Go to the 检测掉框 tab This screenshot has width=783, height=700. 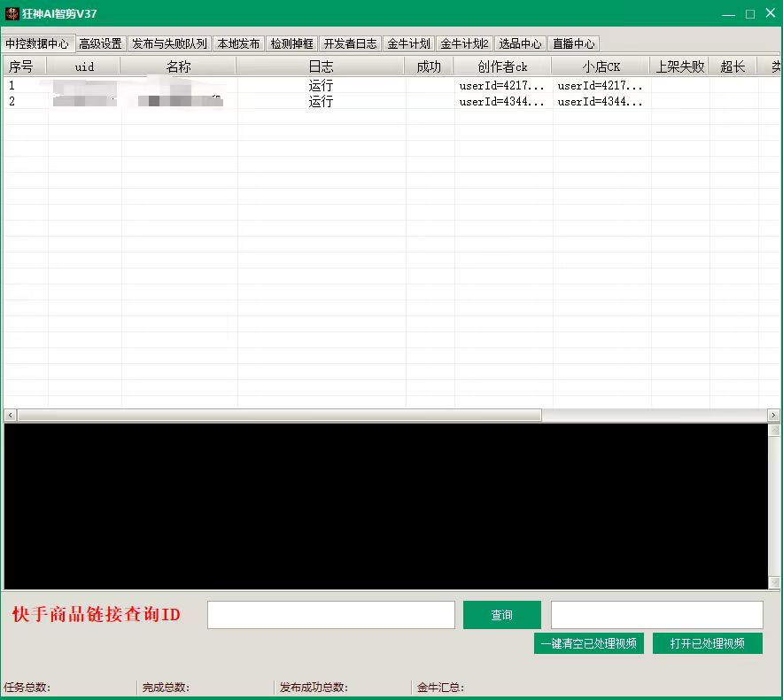pyautogui.click(x=291, y=43)
